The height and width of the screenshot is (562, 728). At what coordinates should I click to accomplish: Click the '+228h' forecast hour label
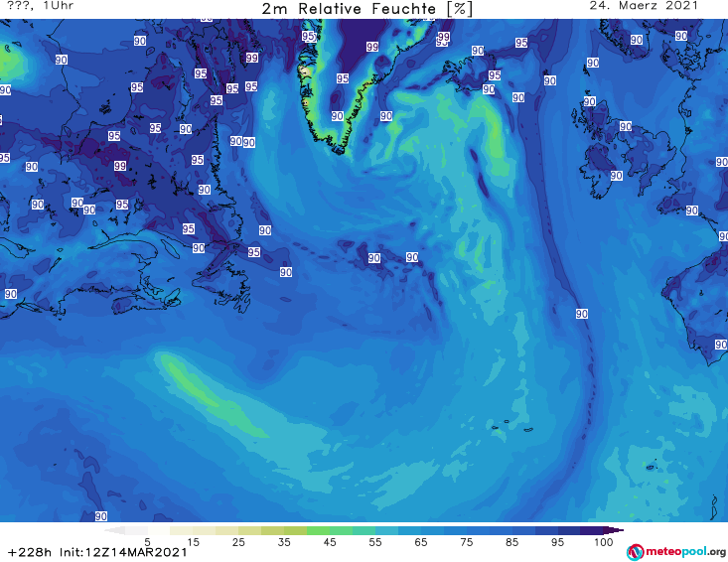tap(30, 552)
